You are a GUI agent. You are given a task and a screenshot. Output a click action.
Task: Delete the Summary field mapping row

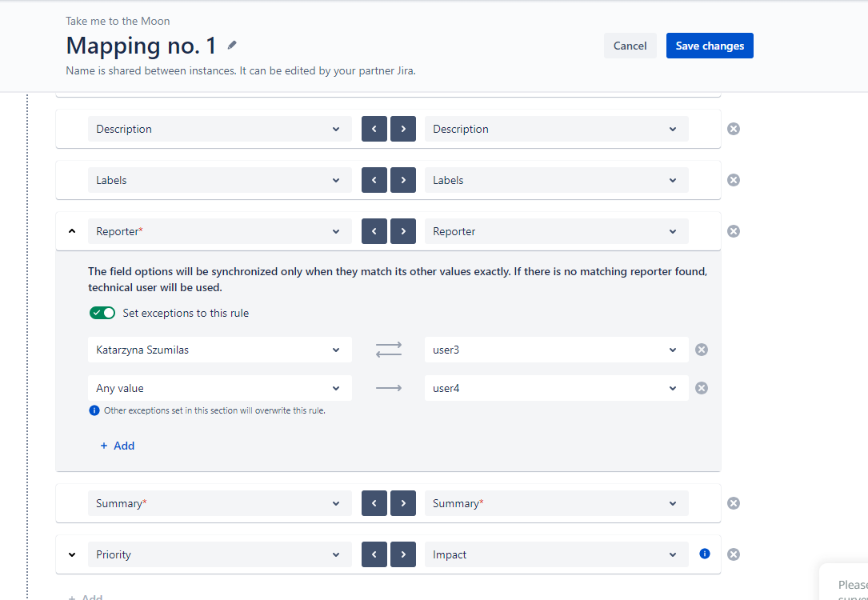pyautogui.click(x=734, y=503)
